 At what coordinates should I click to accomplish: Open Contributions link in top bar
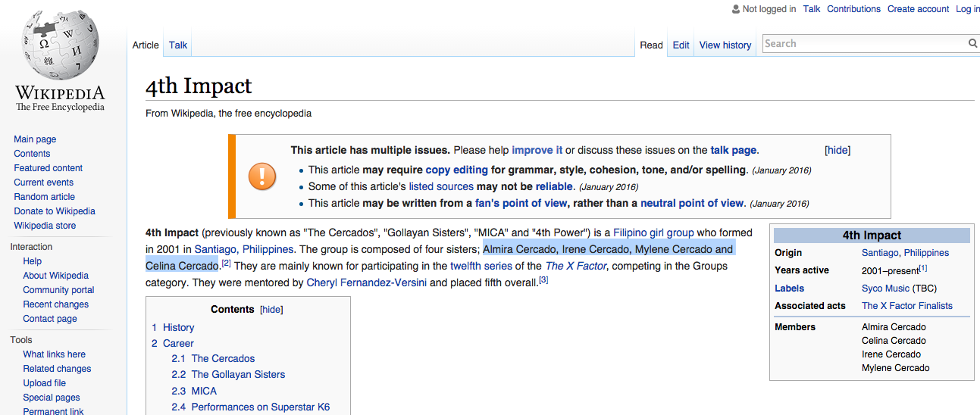(x=853, y=9)
